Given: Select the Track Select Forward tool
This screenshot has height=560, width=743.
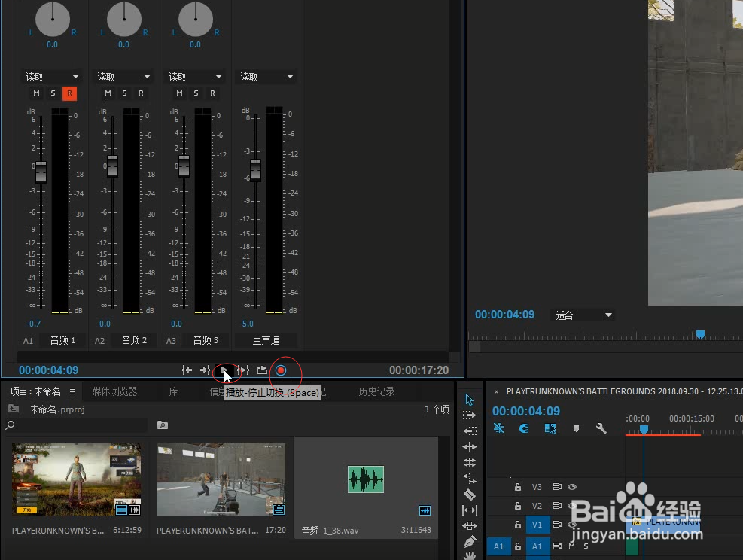Looking at the screenshot, I should (469, 415).
